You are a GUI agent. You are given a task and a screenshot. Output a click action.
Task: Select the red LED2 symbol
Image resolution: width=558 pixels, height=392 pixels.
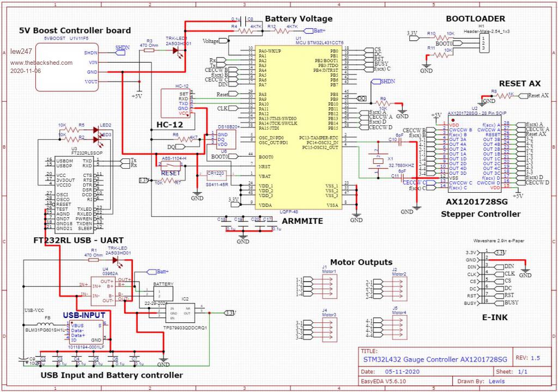click(x=96, y=130)
